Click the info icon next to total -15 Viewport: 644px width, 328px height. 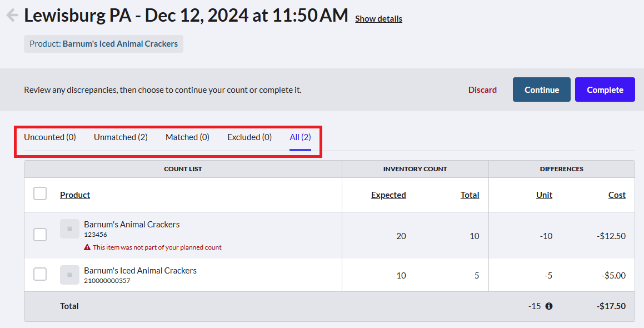[549, 306]
